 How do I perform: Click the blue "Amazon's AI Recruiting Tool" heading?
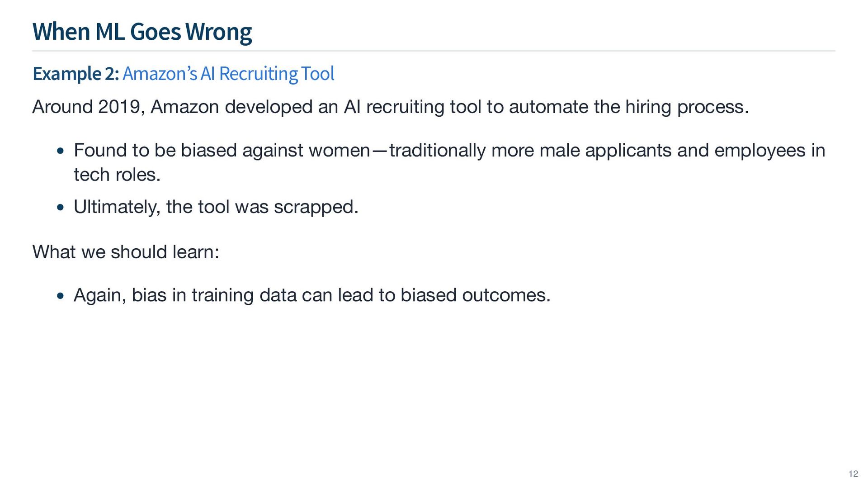(x=228, y=73)
